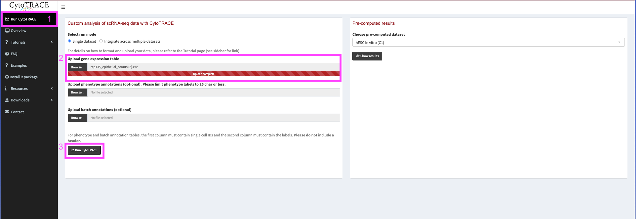Image resolution: width=644 pixels, height=219 pixels.
Task: Click the question mark icon beside Examples
Action: pos(7,65)
